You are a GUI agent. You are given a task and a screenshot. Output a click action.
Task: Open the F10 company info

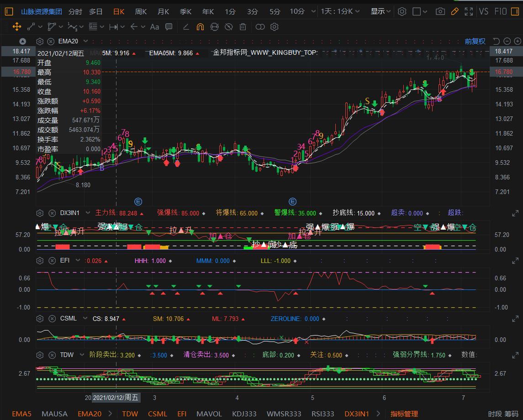tap(501, 12)
